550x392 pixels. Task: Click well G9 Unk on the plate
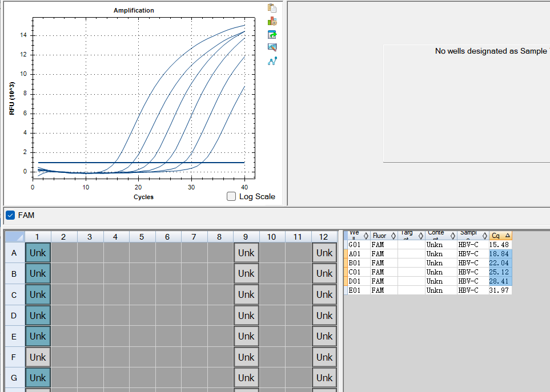(246, 378)
